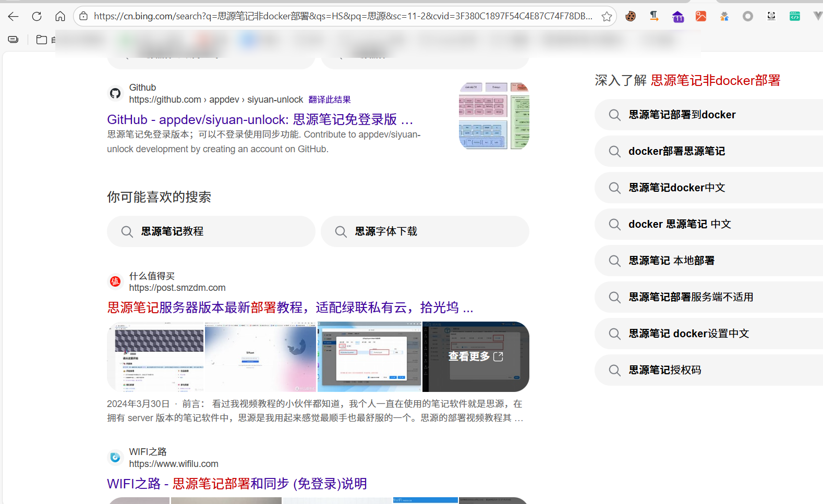Open the third smzdm dialog thumbnail
Screen dimensions: 823x504
coord(369,357)
